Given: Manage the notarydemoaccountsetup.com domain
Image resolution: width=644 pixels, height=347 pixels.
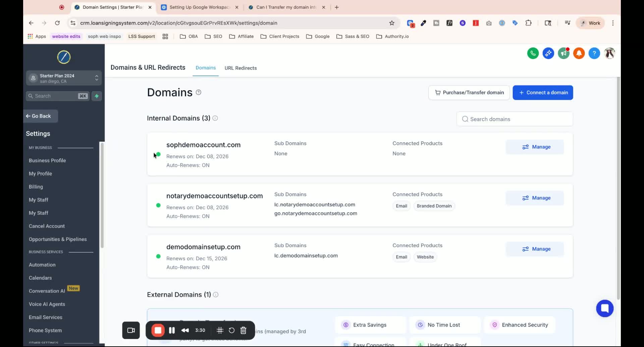Looking at the screenshot, I should (x=535, y=198).
